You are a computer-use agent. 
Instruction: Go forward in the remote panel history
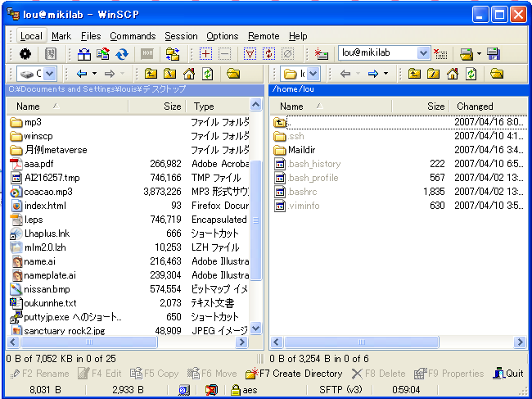pyautogui.click(x=373, y=74)
